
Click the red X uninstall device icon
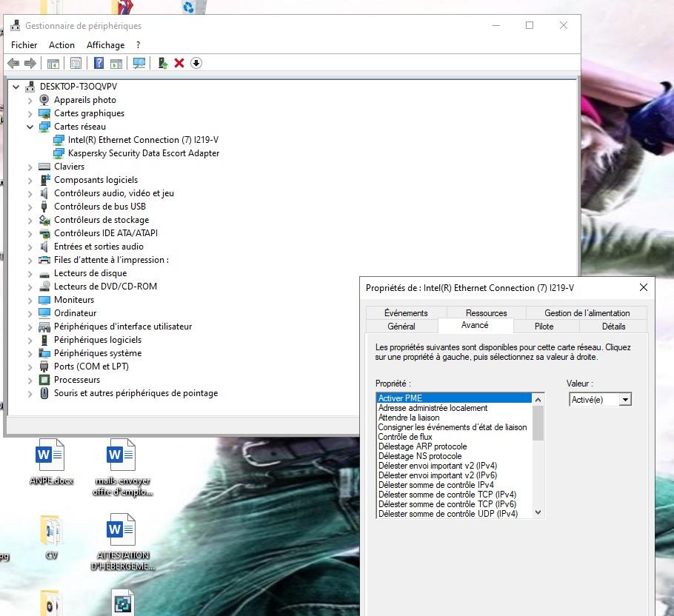pyautogui.click(x=179, y=64)
